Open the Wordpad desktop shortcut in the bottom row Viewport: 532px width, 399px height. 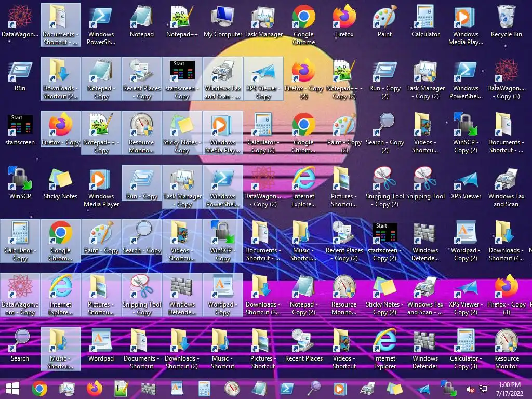(x=101, y=345)
